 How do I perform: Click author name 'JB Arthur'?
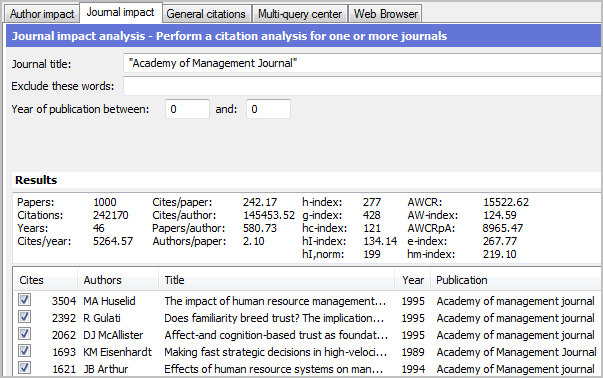pos(106,369)
